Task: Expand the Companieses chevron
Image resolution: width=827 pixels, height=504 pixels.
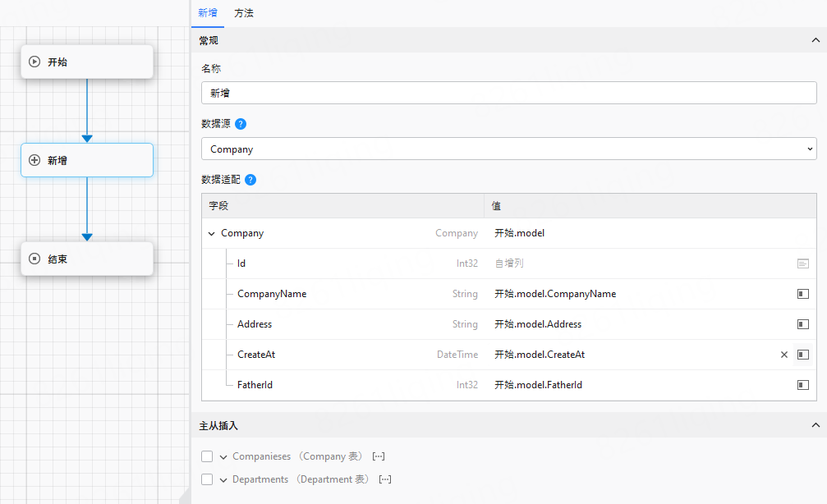Action: pos(223,457)
